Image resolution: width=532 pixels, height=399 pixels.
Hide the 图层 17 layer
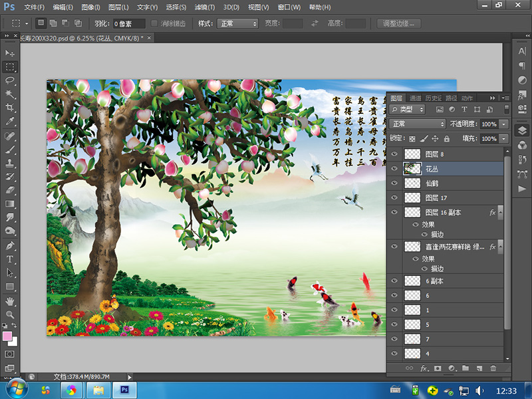click(x=394, y=198)
